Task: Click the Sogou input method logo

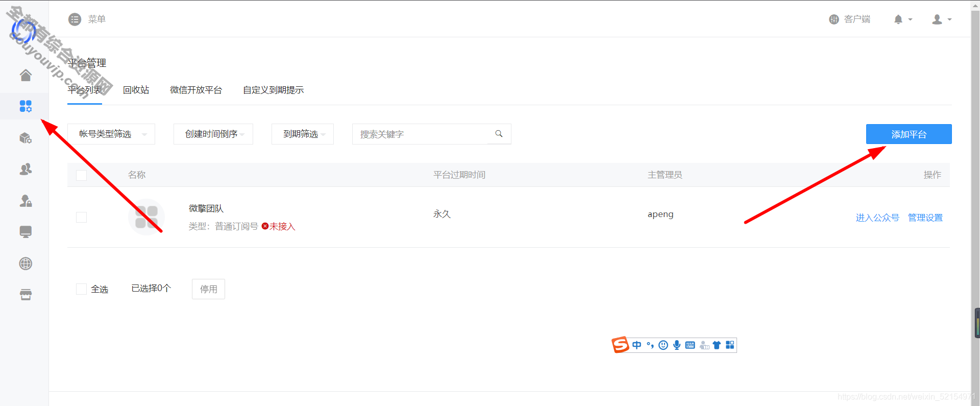Action: click(x=620, y=345)
